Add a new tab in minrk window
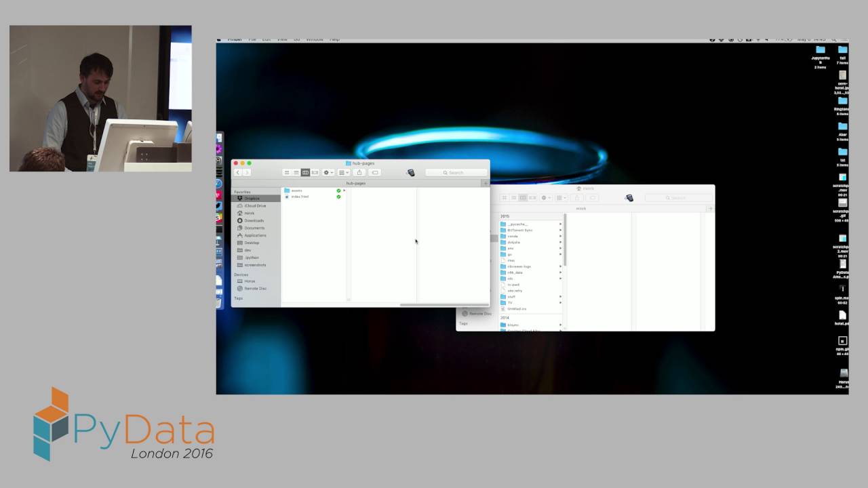 click(x=710, y=208)
